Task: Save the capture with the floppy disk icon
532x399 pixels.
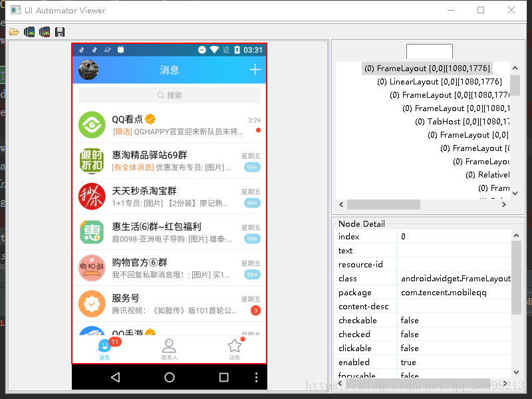Action: point(60,32)
